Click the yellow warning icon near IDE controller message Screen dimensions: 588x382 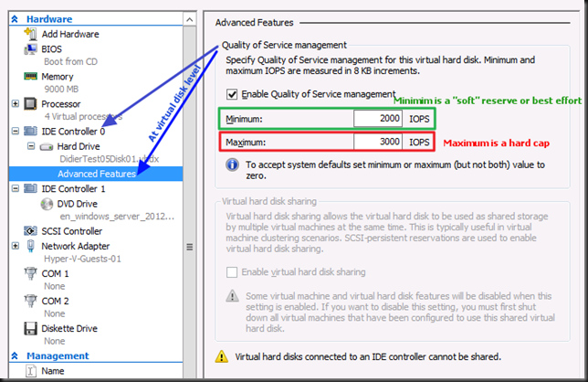coord(222,356)
